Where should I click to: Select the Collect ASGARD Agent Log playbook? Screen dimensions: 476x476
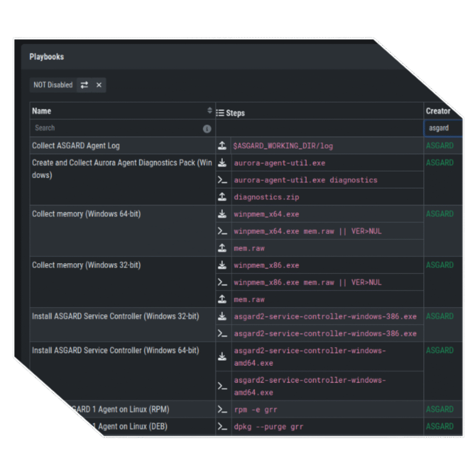coord(76,145)
